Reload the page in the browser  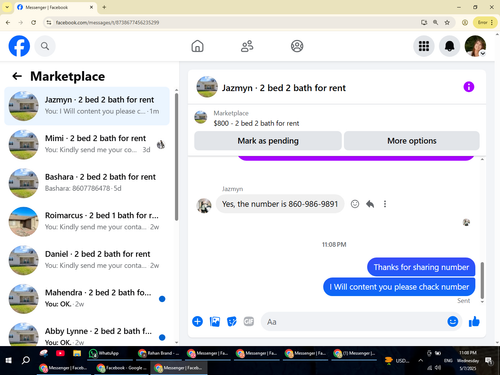33,23
